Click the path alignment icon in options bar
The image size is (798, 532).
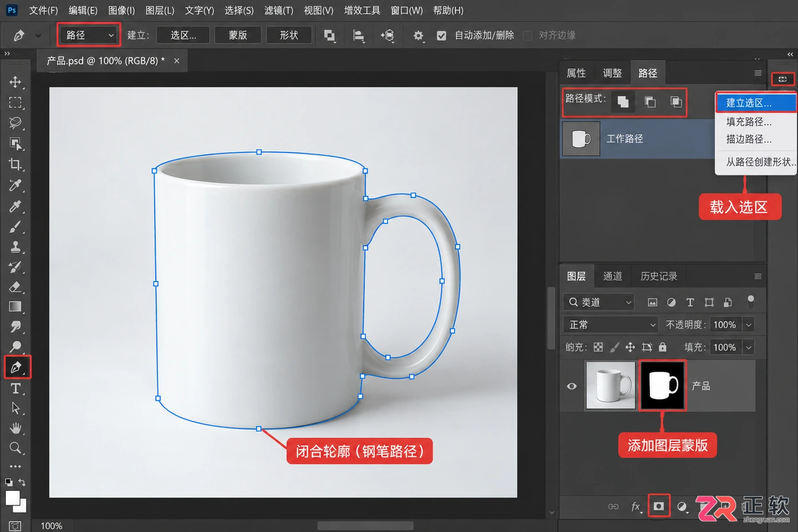pos(359,36)
